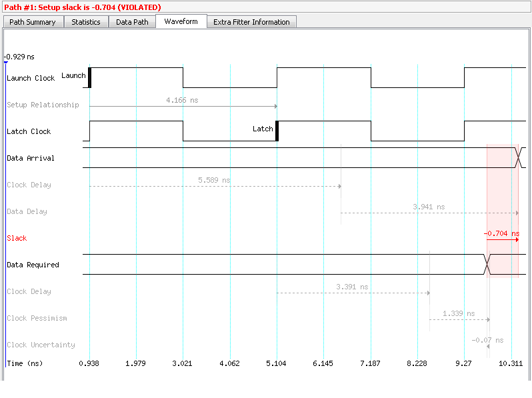Click the blue time cursor at -0.929 ns
Image resolution: width=532 pixels, height=398 pixels.
(5, 63)
